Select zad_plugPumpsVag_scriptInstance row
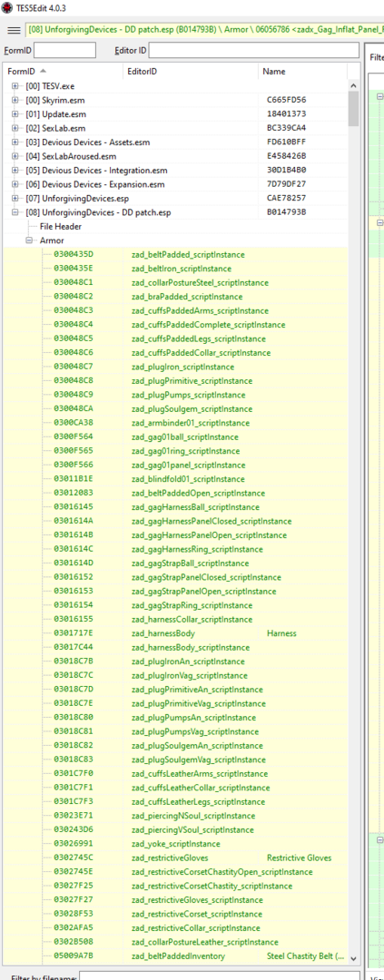The height and width of the screenshot is (980, 384). pos(175,731)
